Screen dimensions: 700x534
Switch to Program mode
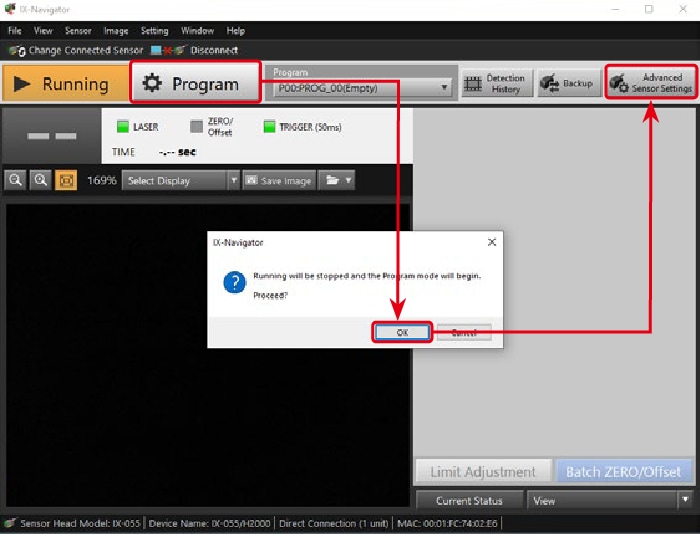196,84
